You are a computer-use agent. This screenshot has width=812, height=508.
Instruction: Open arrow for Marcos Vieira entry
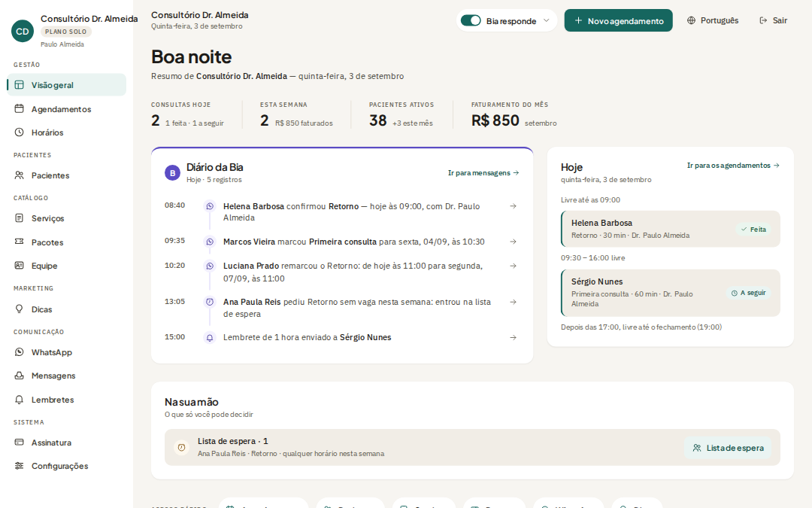514,242
